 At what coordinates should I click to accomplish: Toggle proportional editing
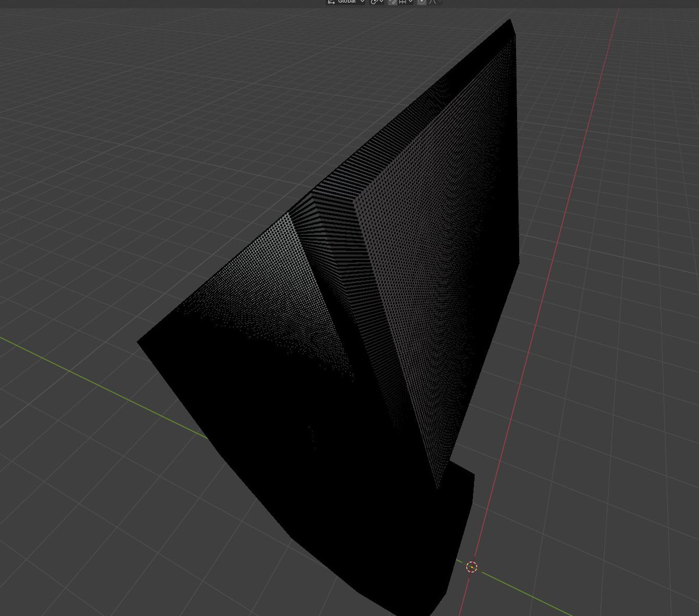click(x=422, y=2)
